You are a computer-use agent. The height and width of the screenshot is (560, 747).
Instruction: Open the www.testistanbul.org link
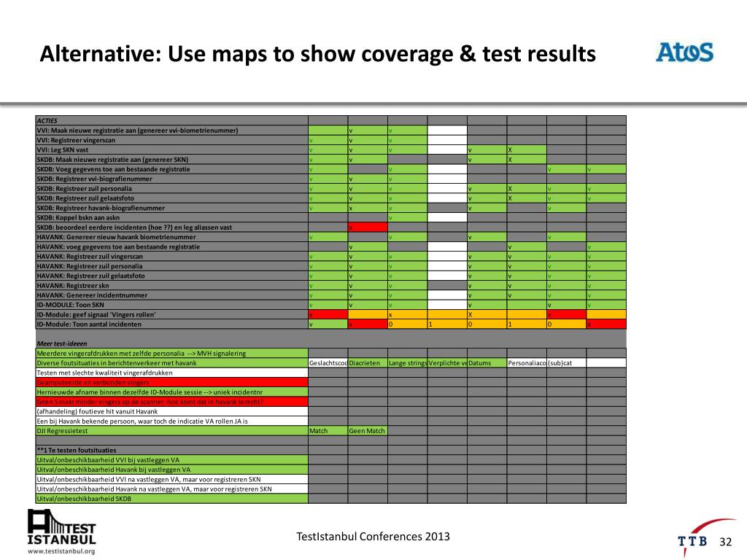point(61,551)
